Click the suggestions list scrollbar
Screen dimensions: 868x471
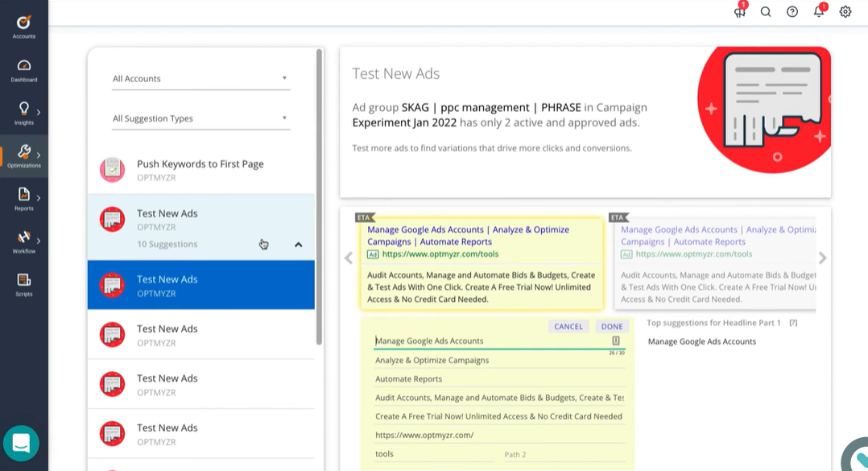(319, 197)
